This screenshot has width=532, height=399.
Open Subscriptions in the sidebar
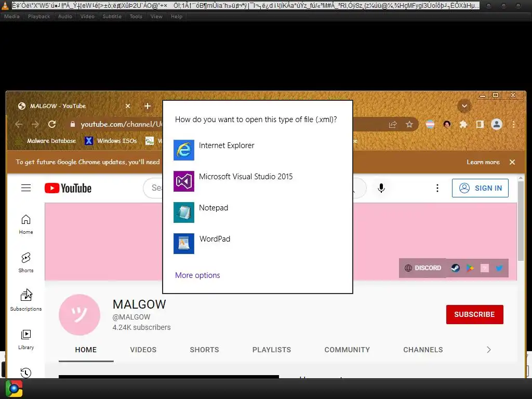coord(26,301)
